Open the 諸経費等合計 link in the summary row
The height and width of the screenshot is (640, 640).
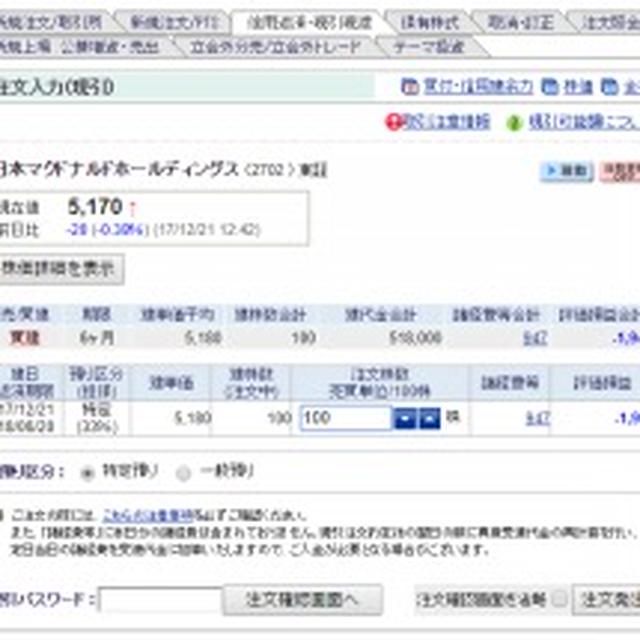535,338
